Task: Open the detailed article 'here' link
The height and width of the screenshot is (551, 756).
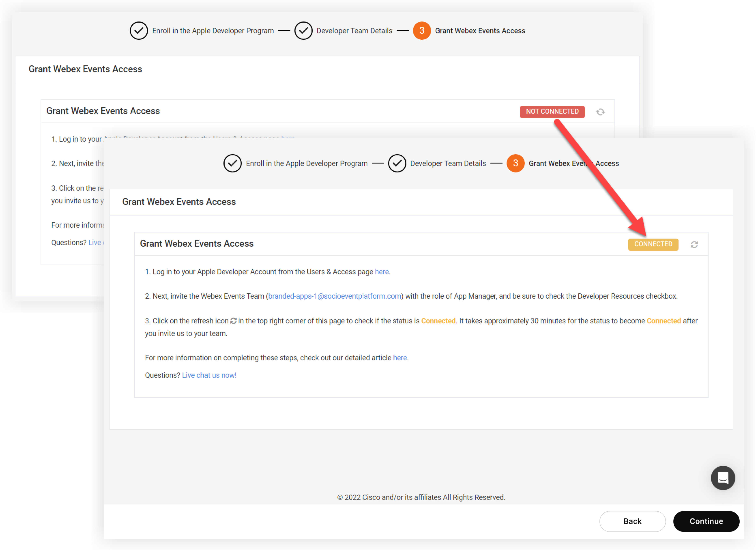Action: pyautogui.click(x=400, y=357)
